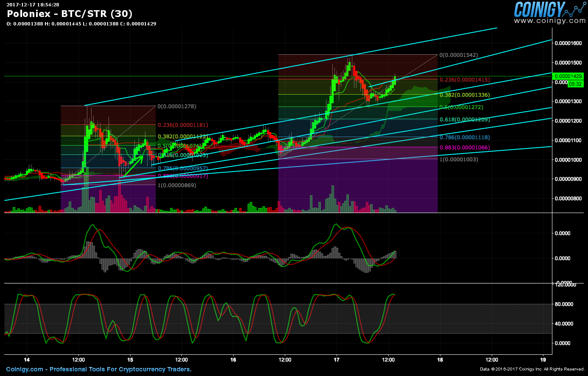Click the Fibonacci label 0.382(0.00001122)
Image resolution: width=588 pixels, height=376 pixels.
tap(183, 137)
